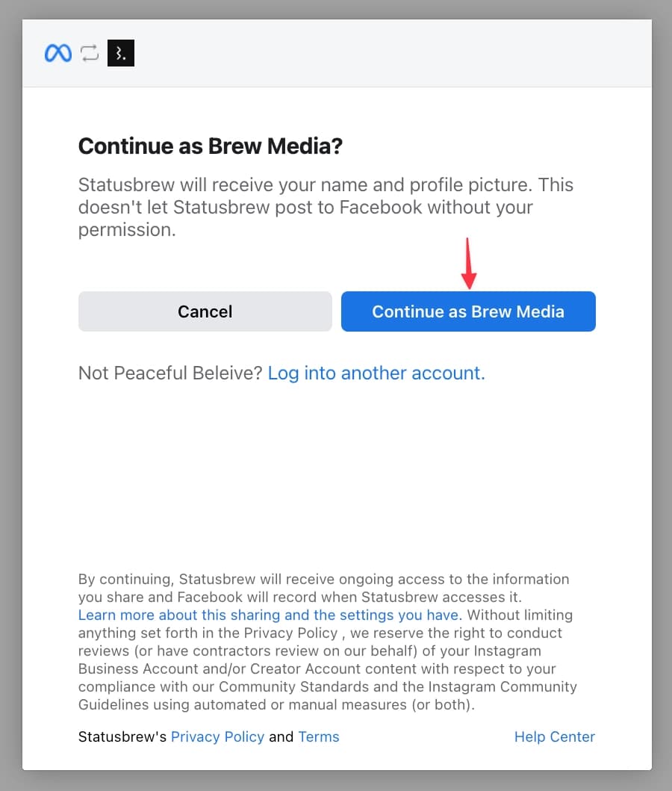672x791 pixels.
Task: Click the Statusbrew will receive your name paragraph
Action: click(326, 208)
